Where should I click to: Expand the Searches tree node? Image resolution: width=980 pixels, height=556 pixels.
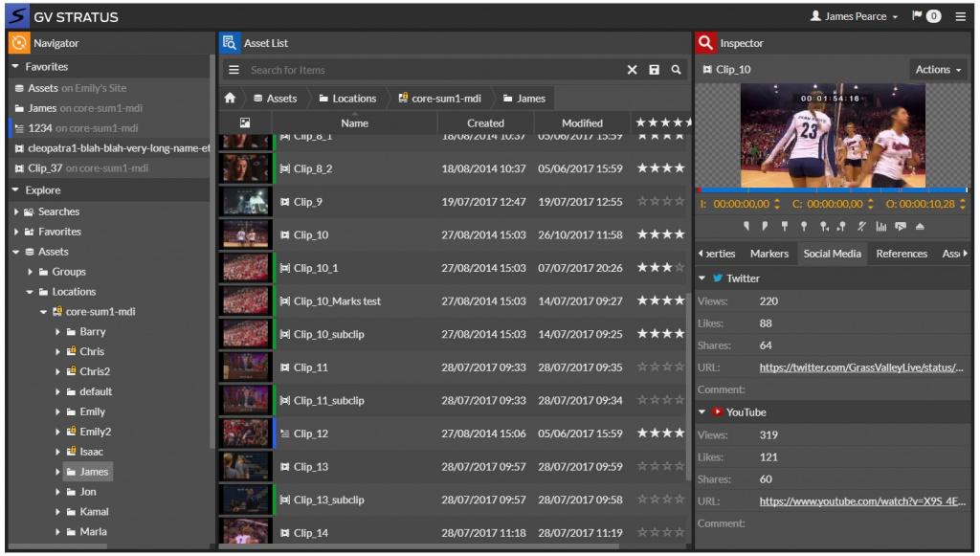[16, 211]
